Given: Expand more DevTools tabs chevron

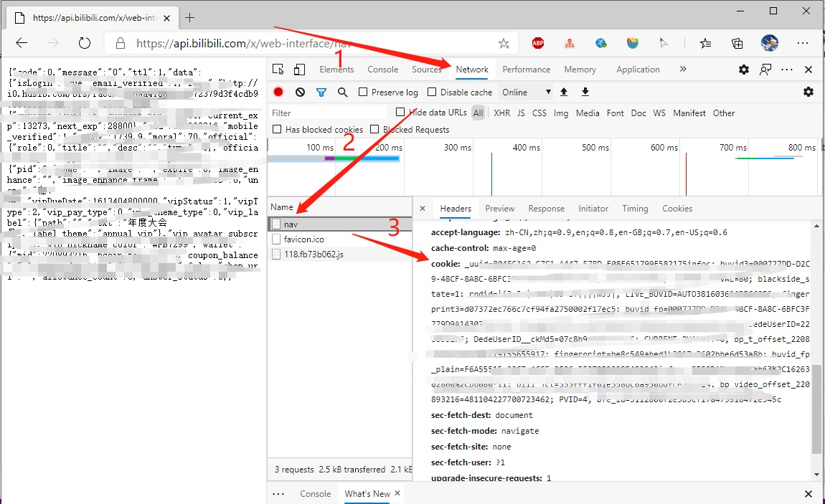Looking at the screenshot, I should point(682,70).
